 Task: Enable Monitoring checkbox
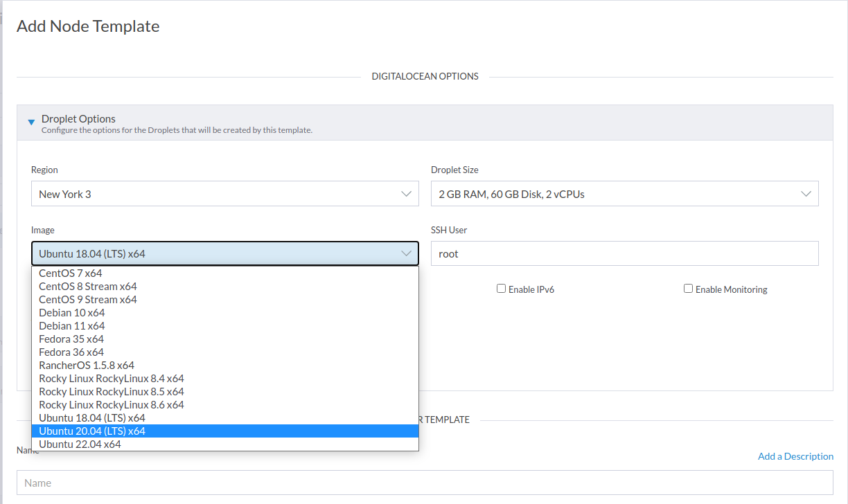[688, 288]
